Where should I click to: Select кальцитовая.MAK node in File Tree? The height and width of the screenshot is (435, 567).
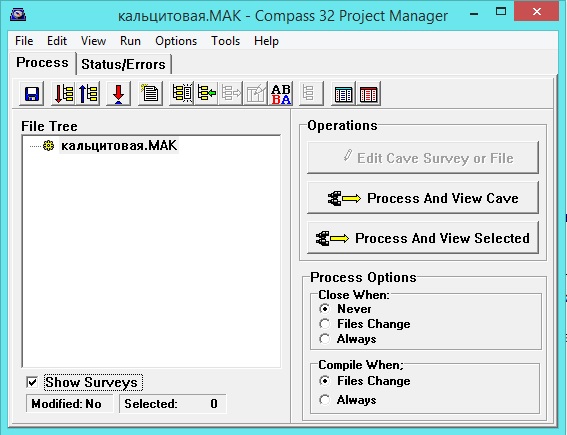pyautogui.click(x=119, y=145)
